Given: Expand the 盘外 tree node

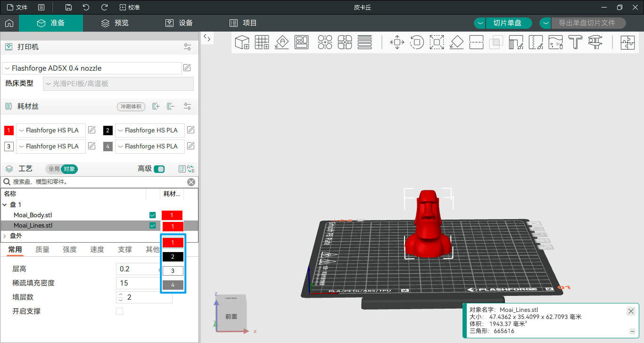Looking at the screenshot, I should [5, 236].
